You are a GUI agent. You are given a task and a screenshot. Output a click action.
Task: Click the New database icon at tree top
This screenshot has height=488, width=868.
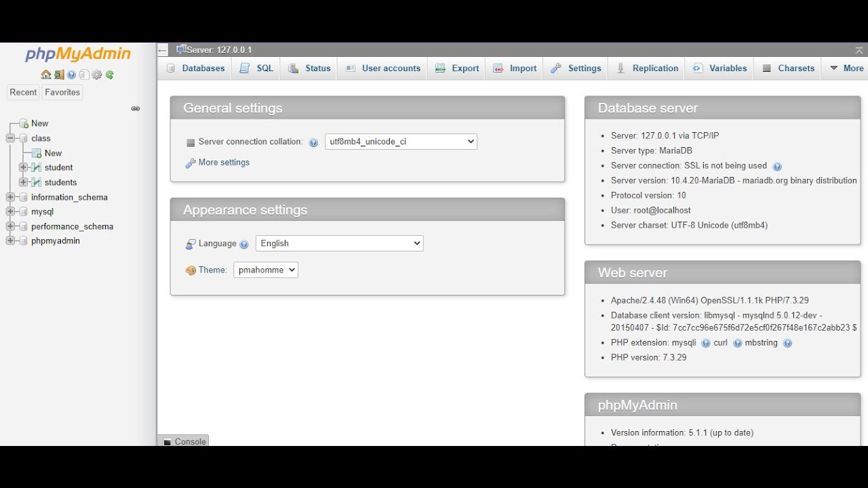pyautogui.click(x=24, y=123)
